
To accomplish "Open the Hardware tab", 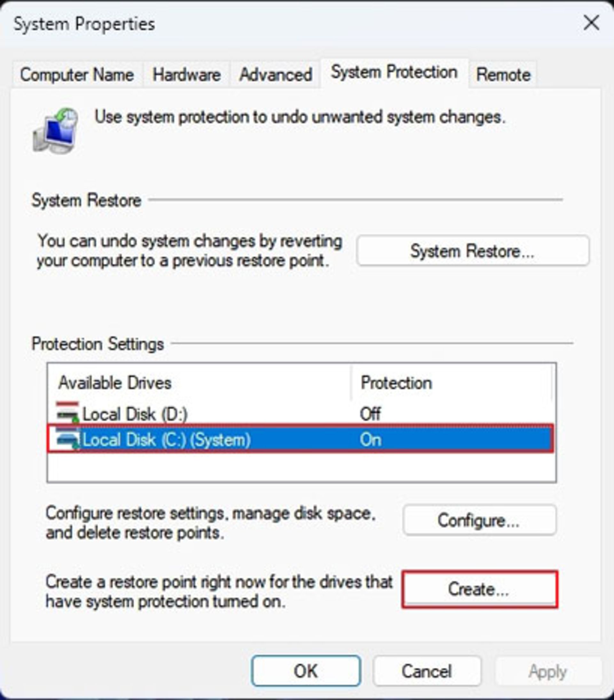I will pos(186,74).
